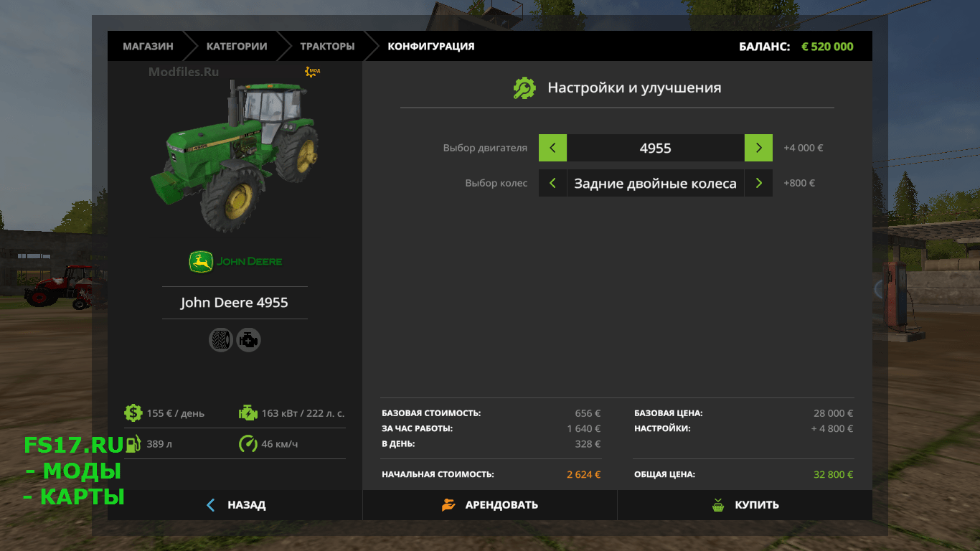Click the settings gear-wrench icon

(524, 88)
